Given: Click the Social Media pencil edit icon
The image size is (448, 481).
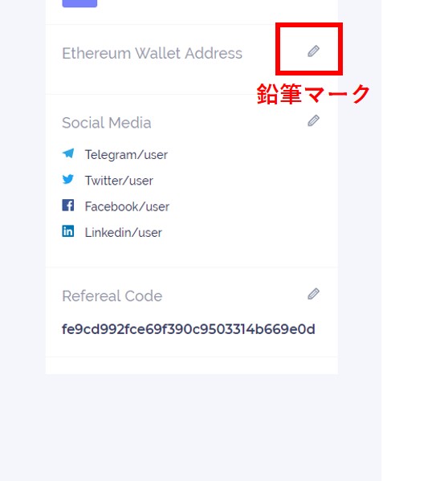Looking at the screenshot, I should point(313,121).
